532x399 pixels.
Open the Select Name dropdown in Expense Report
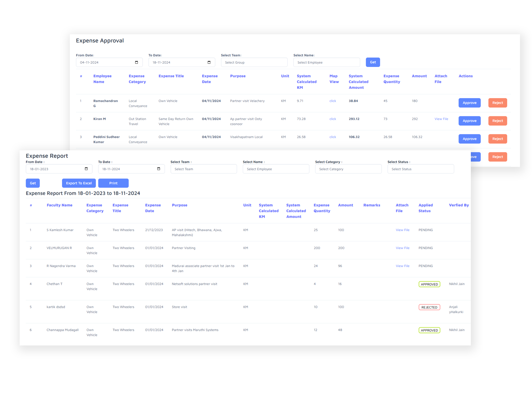point(276,169)
